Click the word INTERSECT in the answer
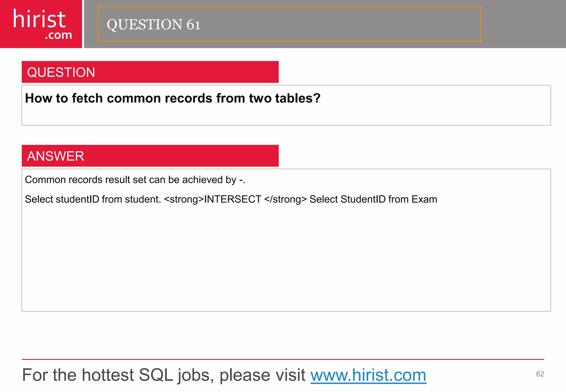 (232, 199)
